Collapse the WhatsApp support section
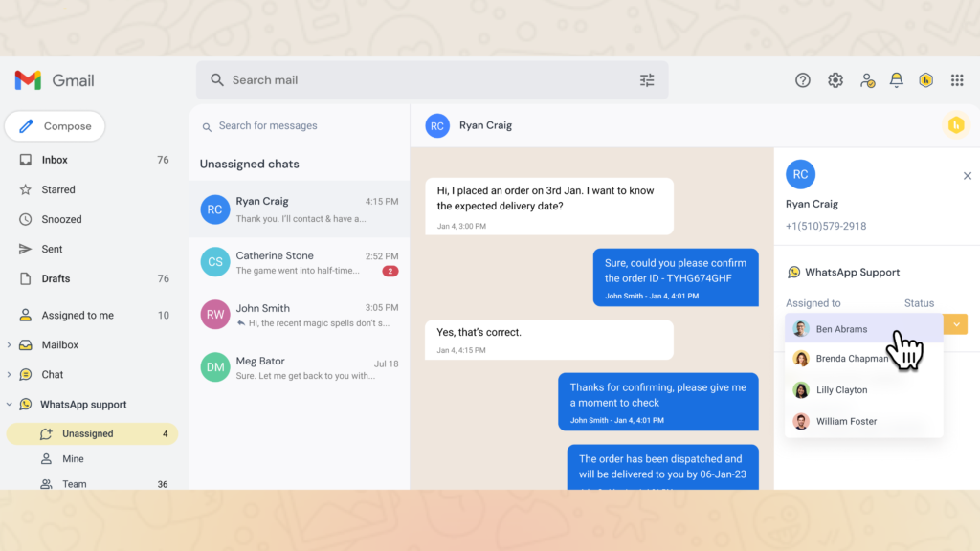 pos(10,404)
